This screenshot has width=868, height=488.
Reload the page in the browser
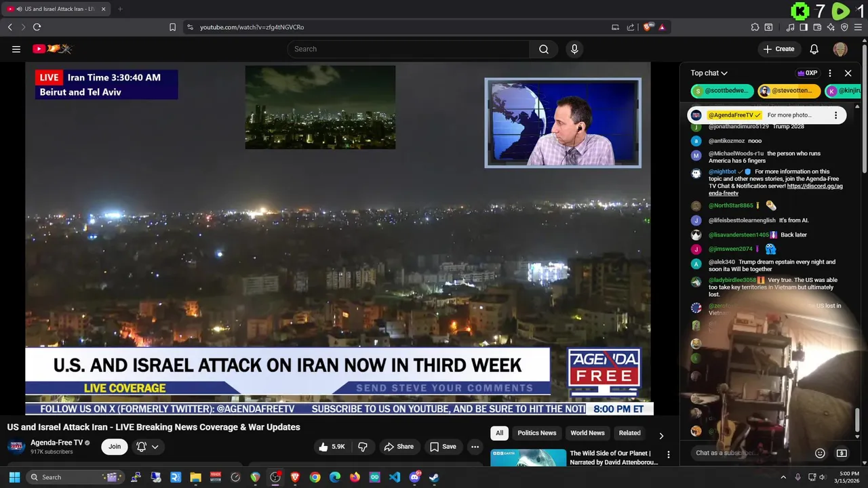[x=37, y=27]
